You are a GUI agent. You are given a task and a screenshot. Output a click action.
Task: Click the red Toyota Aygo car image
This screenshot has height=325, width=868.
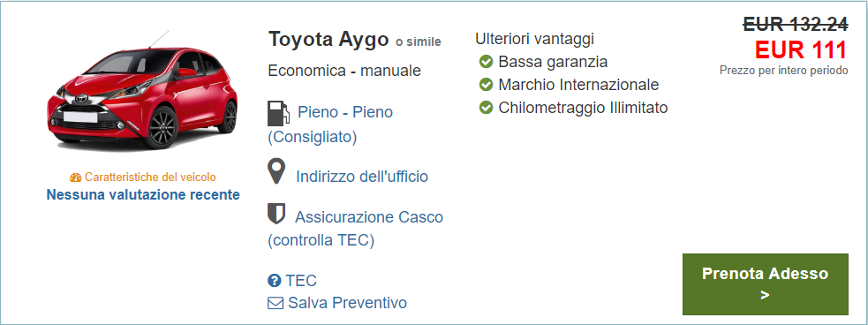coord(143,91)
